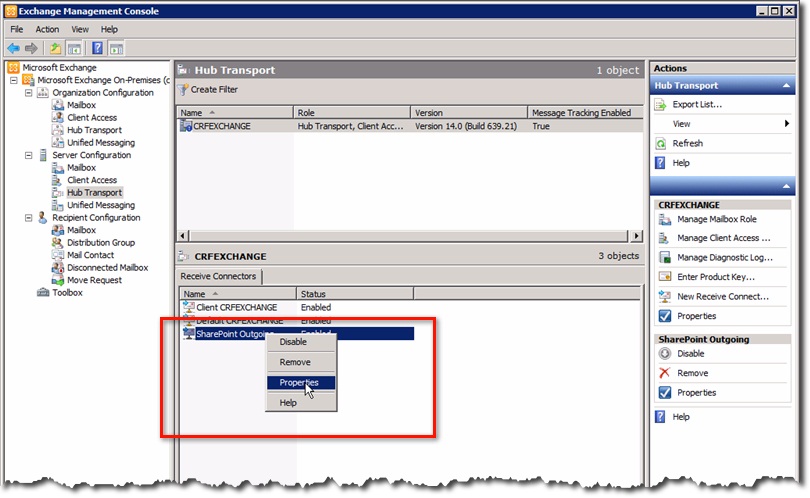Click Enabled status of Client CRFEXCHANGE
810x498 pixels.
316,307
